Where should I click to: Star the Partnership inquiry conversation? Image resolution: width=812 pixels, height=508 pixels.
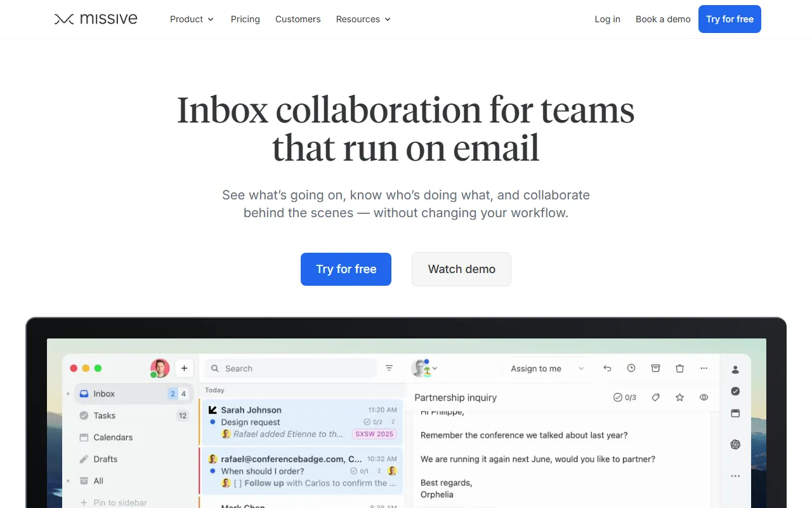[679, 397]
